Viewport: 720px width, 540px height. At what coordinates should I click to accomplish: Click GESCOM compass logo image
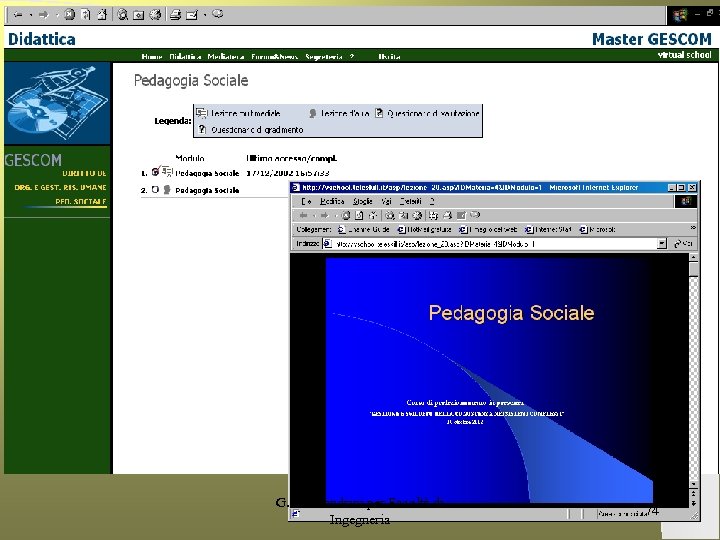(57, 103)
